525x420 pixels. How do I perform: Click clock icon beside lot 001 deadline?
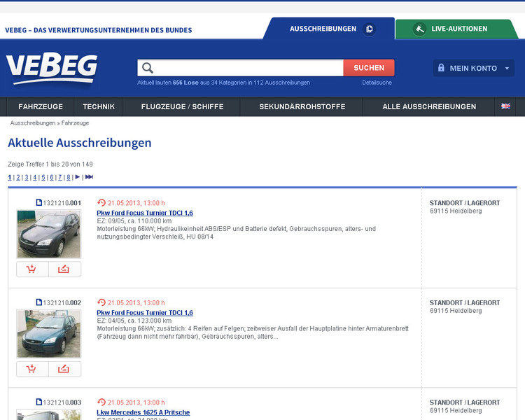(x=101, y=202)
